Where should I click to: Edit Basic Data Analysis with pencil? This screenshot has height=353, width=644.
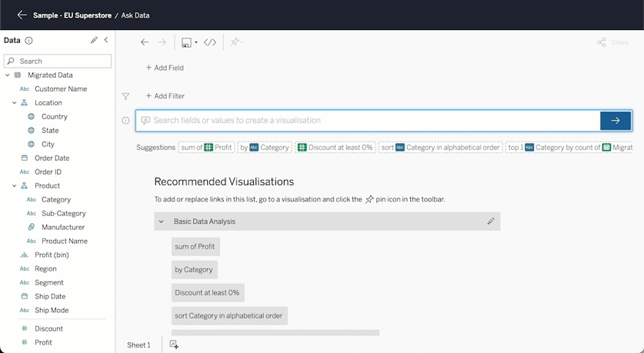[491, 221]
